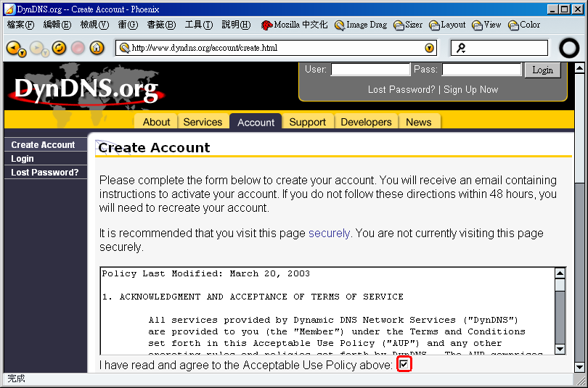
Task: Open the 說明(H) menu
Action: click(x=236, y=25)
